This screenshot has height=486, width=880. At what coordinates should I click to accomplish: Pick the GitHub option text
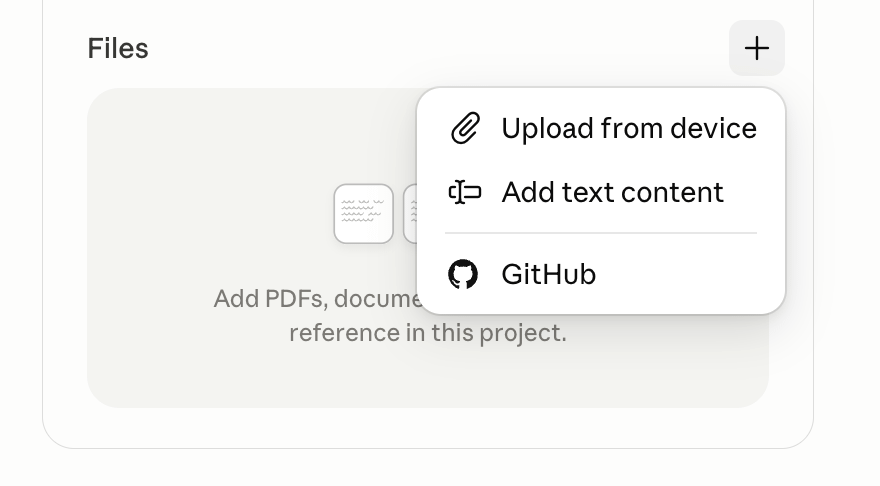(x=548, y=274)
